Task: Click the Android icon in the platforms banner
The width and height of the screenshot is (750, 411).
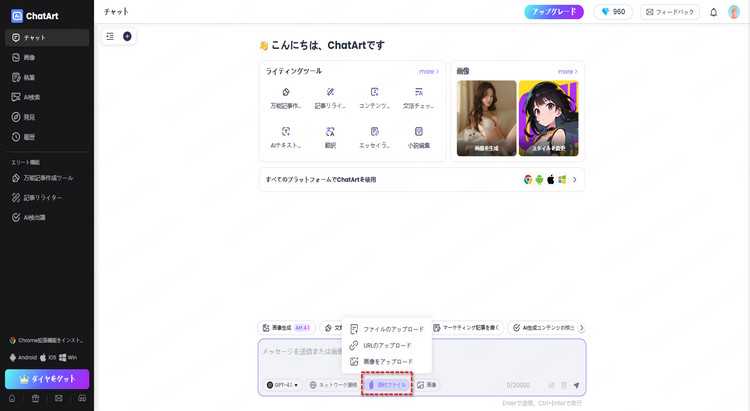Action: point(540,180)
